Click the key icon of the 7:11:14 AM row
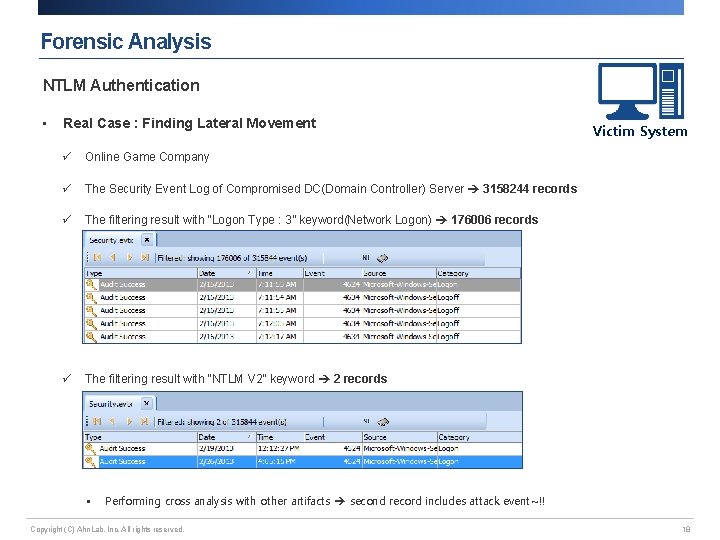Screen dimensions: 720x540 [91, 298]
